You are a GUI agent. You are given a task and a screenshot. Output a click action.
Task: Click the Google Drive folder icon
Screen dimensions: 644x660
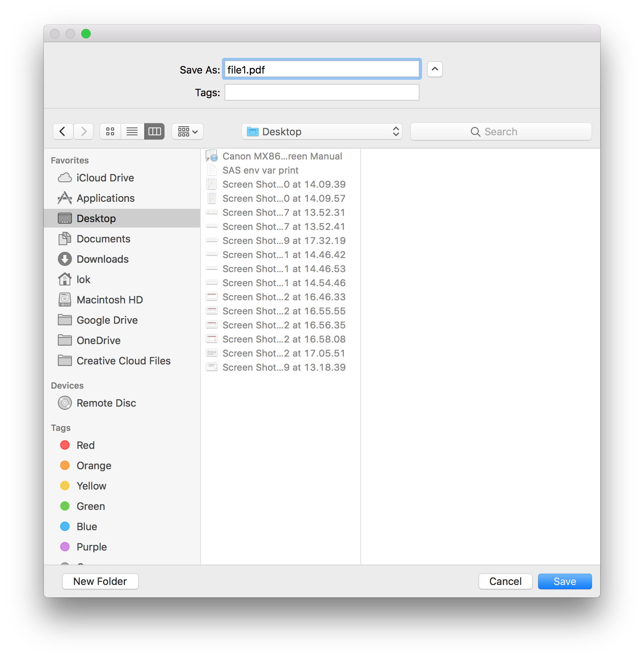coord(65,320)
